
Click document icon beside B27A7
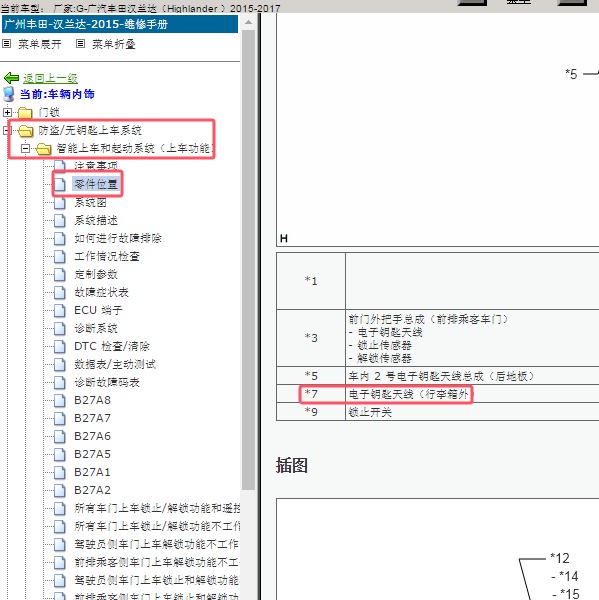(x=60, y=418)
